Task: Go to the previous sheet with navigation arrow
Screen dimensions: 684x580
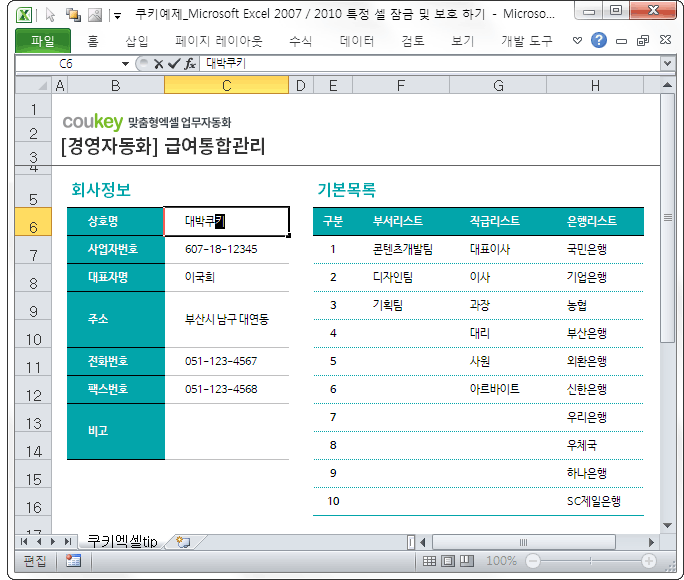Action: coord(39,542)
